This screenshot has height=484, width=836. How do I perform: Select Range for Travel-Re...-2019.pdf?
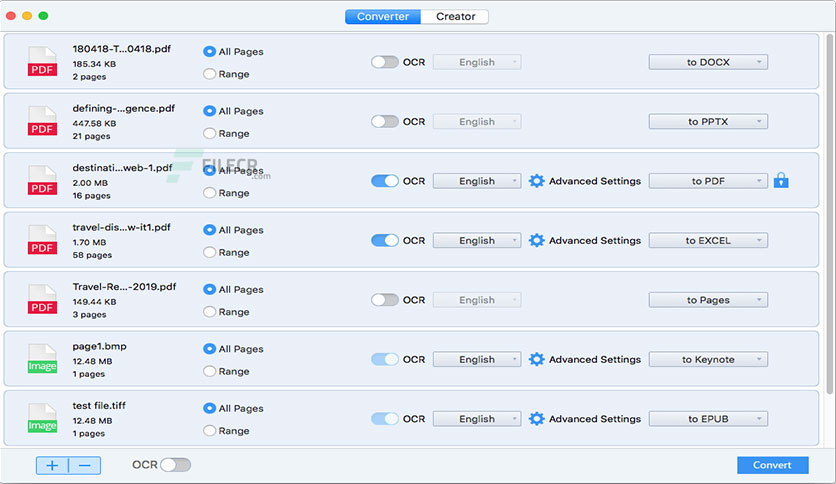(x=210, y=312)
